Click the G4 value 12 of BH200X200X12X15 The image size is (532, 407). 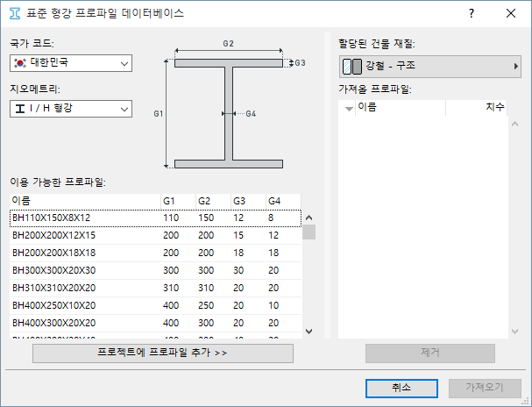pyautogui.click(x=273, y=236)
